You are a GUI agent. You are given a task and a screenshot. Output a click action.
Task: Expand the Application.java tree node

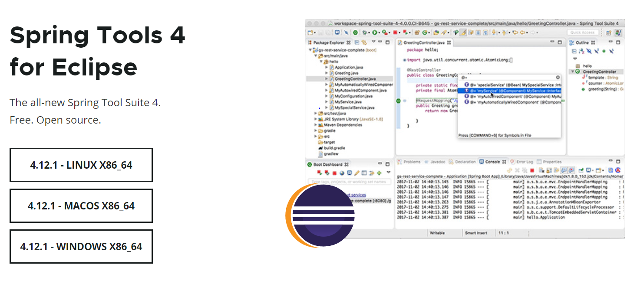327,67
